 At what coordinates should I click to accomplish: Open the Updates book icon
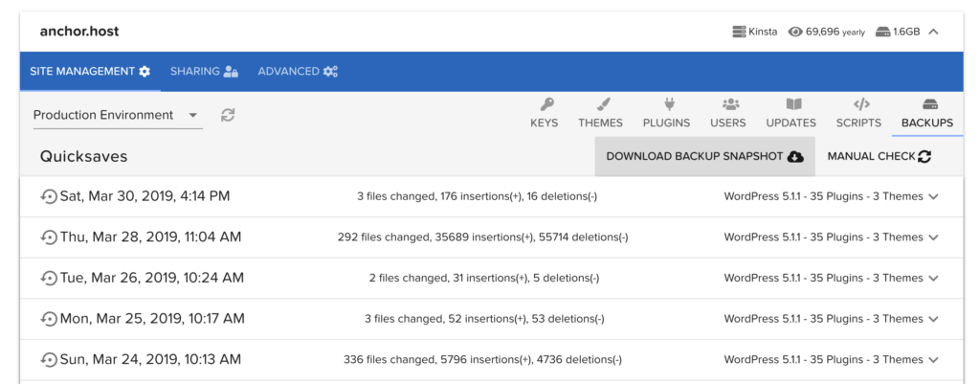(793, 104)
